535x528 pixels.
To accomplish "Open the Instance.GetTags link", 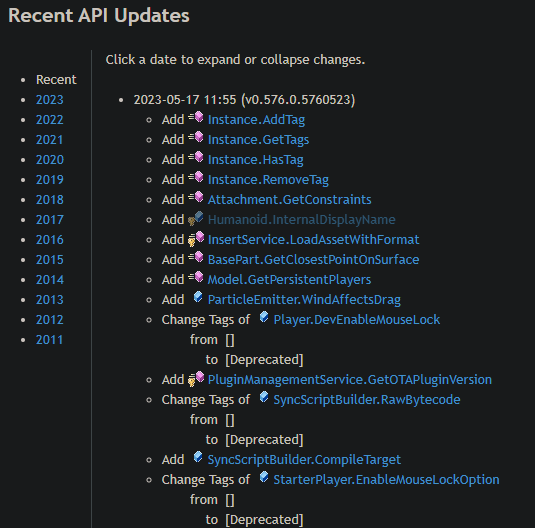I will click(258, 140).
